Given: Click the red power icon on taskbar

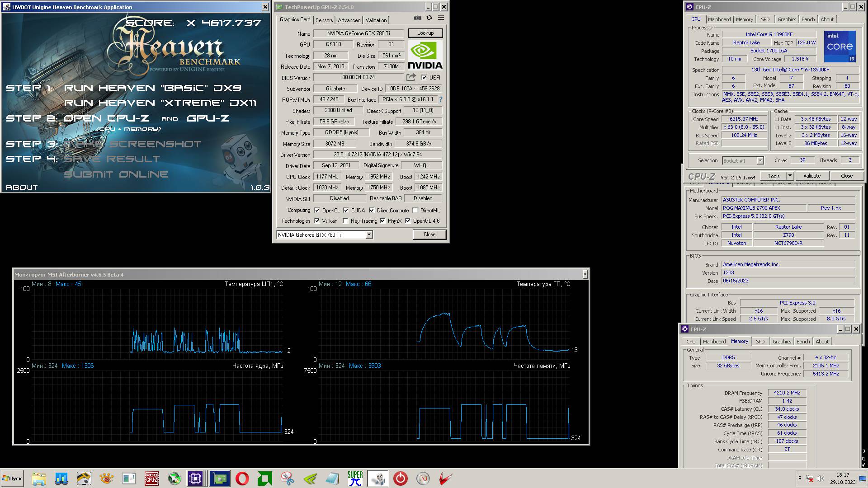Looking at the screenshot, I should (x=400, y=479).
